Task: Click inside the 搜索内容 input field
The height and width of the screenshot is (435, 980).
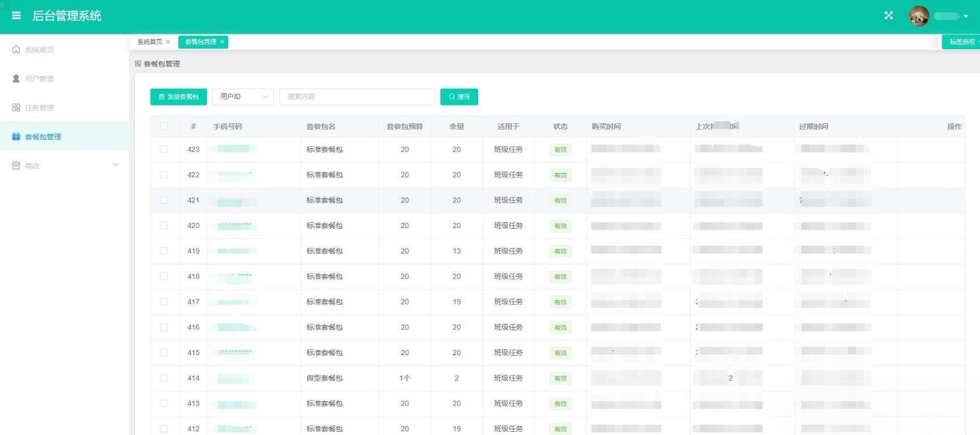Action: click(x=357, y=96)
